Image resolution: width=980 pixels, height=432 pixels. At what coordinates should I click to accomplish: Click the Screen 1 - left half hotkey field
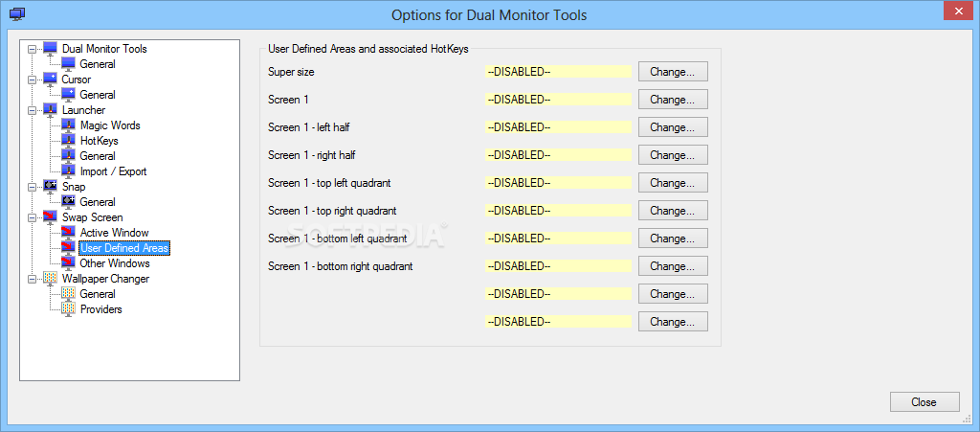(558, 126)
